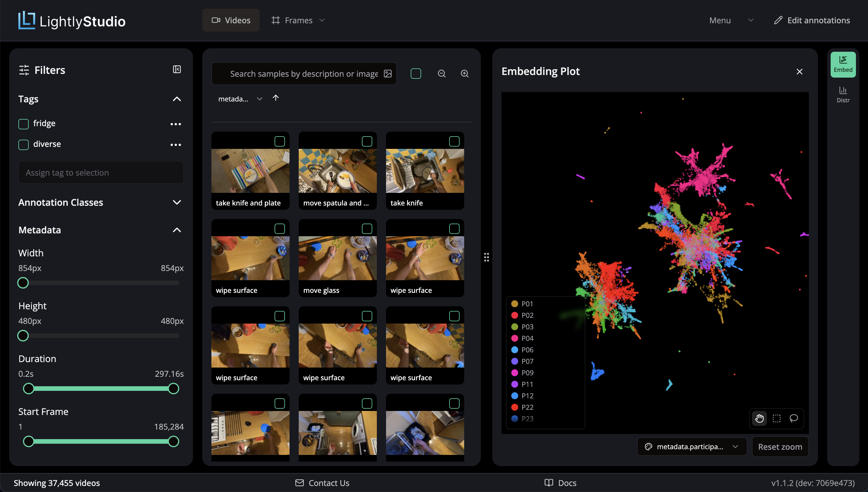Switch to the Frames tab
The height and width of the screenshot is (492, 868).
click(298, 20)
